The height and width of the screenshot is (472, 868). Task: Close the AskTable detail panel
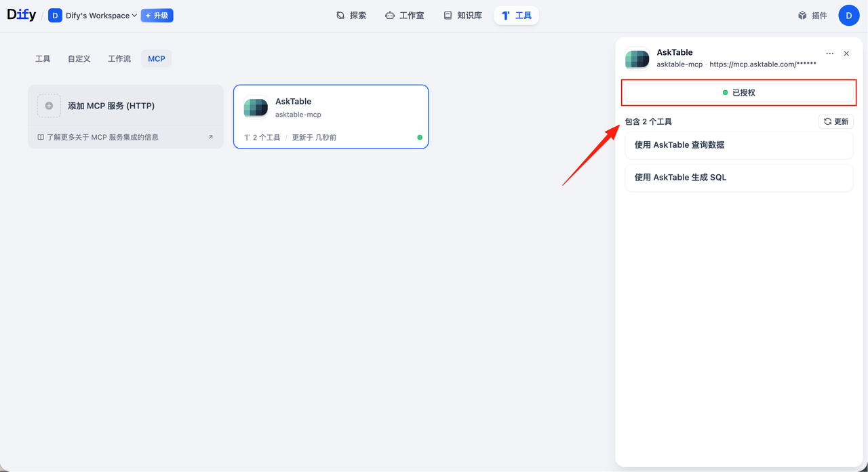[x=846, y=54]
